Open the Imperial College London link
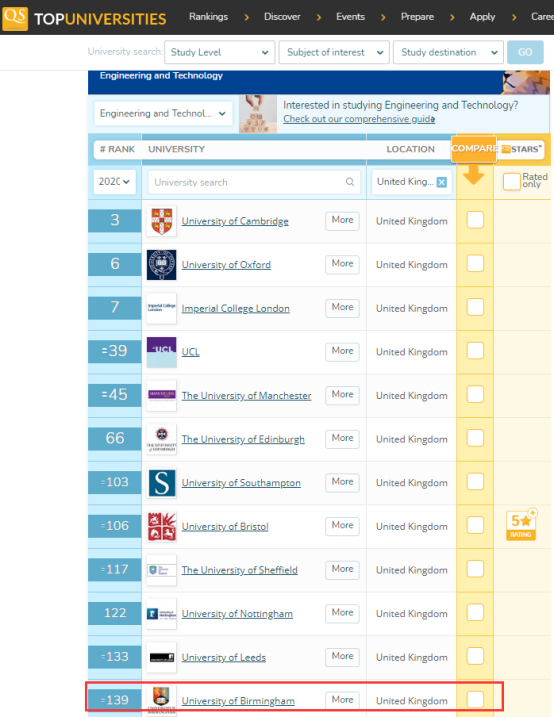Screen dimensions: 554x717 235,309
